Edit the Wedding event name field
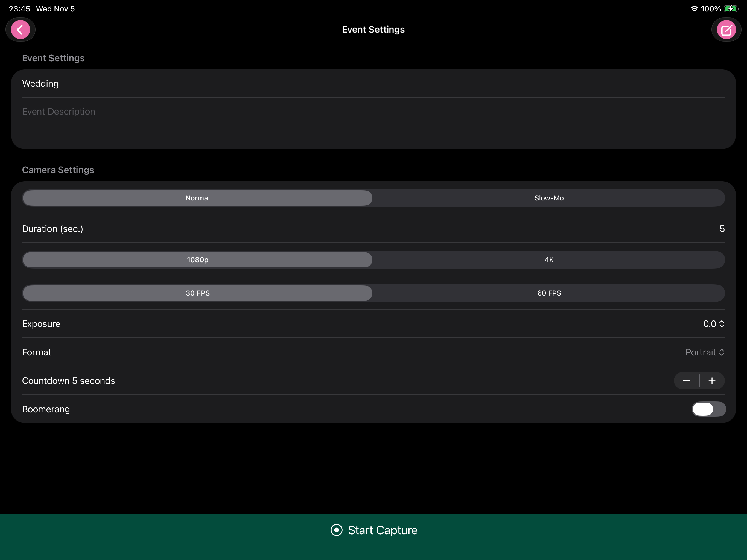This screenshot has height=560, width=747. pyautogui.click(x=373, y=83)
